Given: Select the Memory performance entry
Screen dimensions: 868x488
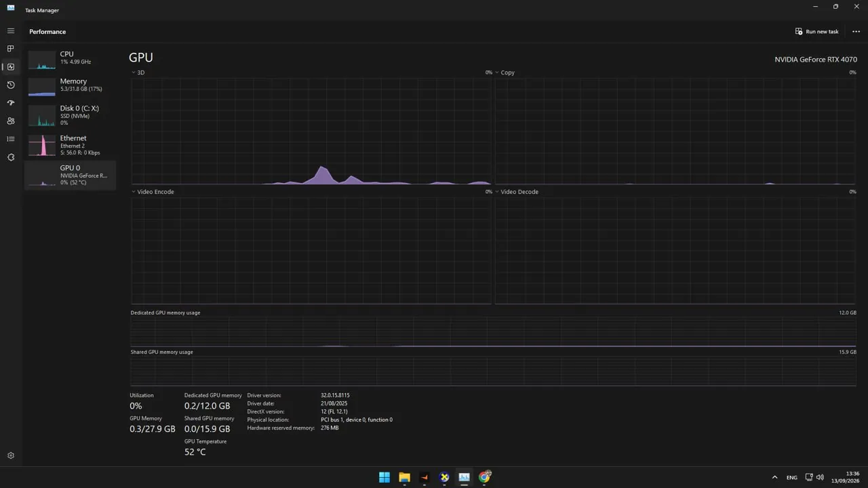Looking at the screenshot, I should pos(70,87).
